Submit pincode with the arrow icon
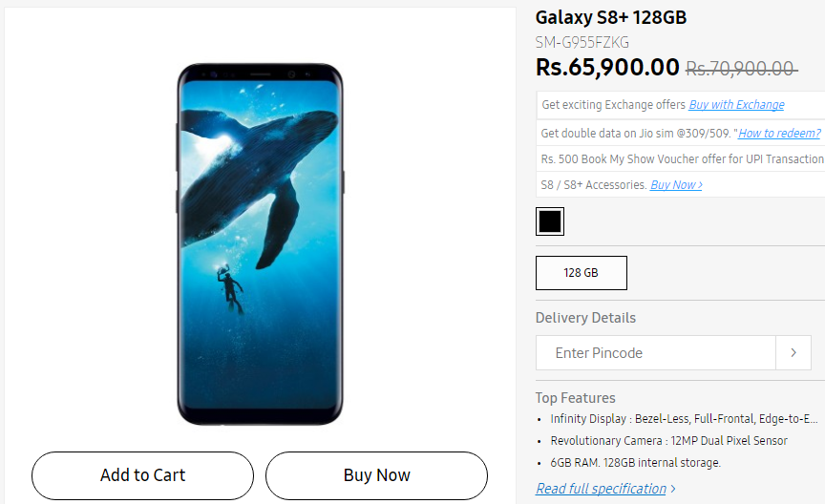Viewport: 825px width, 504px height. point(793,353)
